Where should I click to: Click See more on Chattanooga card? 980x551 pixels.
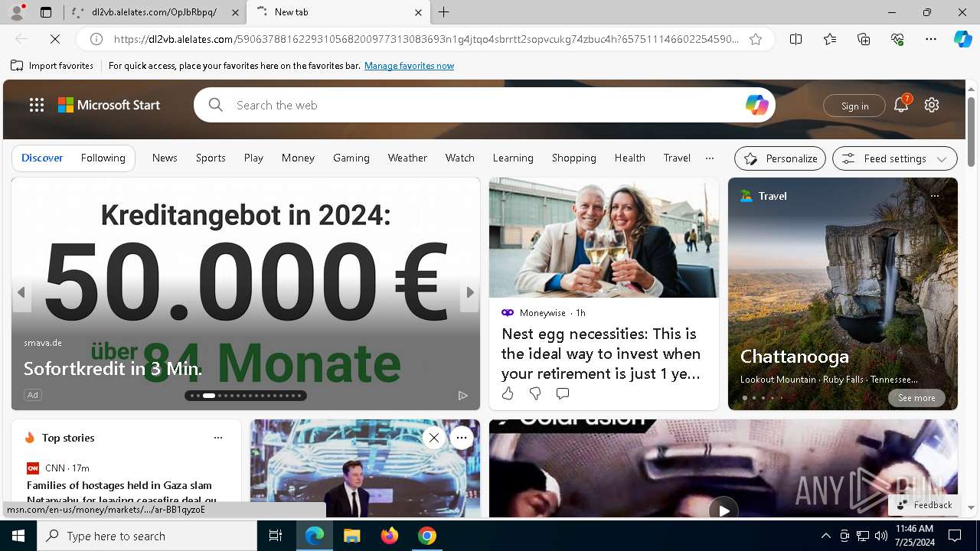point(916,398)
